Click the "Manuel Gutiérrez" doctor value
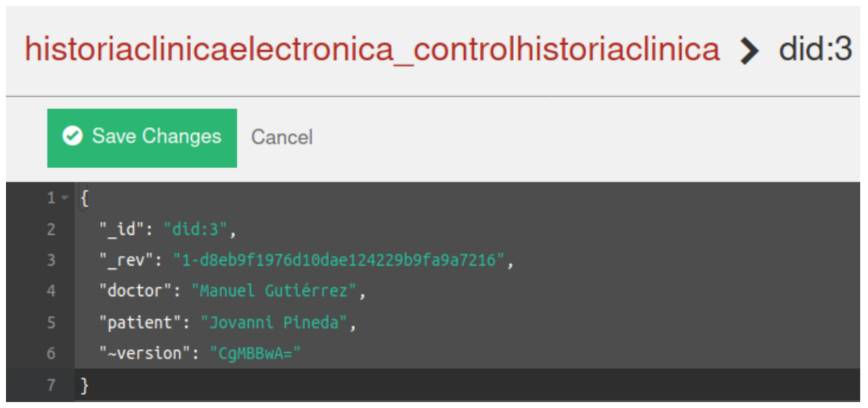Image resolution: width=868 pixels, height=408 pixels. tap(273, 291)
